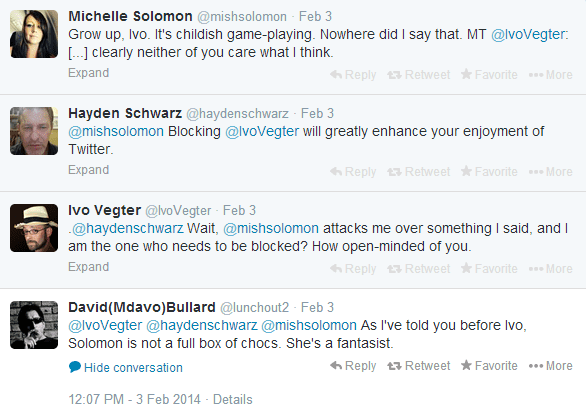The width and height of the screenshot is (586, 416).
Task: Open More options on Michelle Solomon's tweet
Action: pos(550,75)
